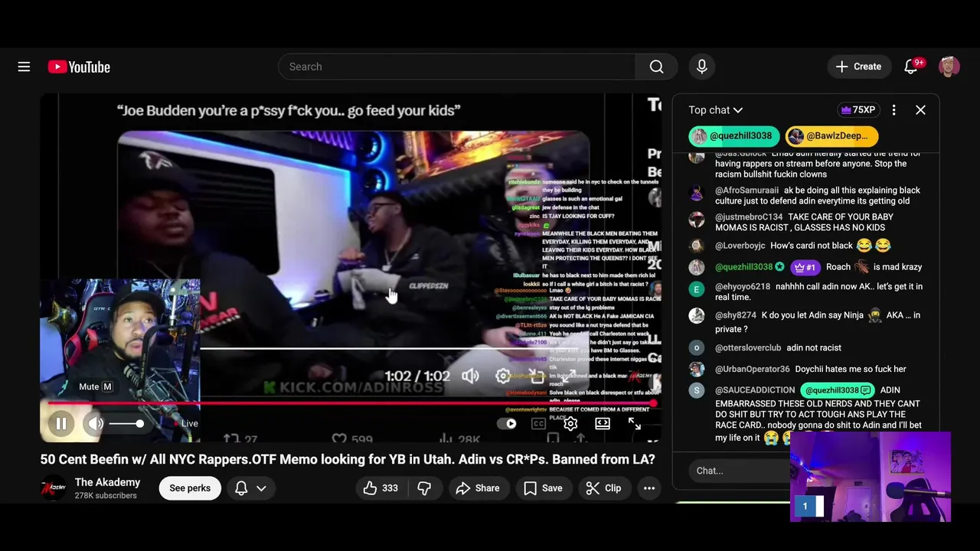Screen dimensions: 980x551
Task: Click username @shy8274 in chat
Action: (x=736, y=315)
